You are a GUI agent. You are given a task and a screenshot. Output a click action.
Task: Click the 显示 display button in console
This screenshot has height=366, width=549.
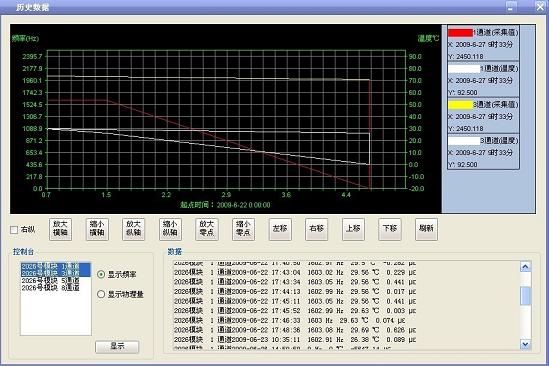[x=117, y=347]
